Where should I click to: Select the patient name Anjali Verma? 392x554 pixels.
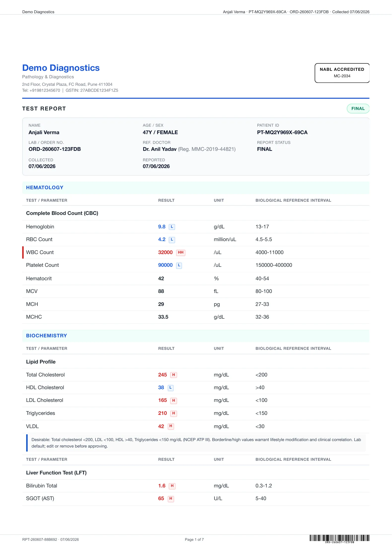pos(44,132)
